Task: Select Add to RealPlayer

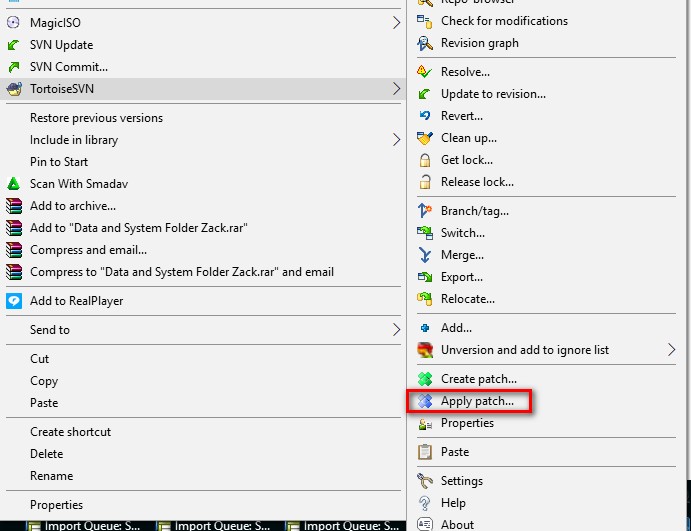Action: 77,301
